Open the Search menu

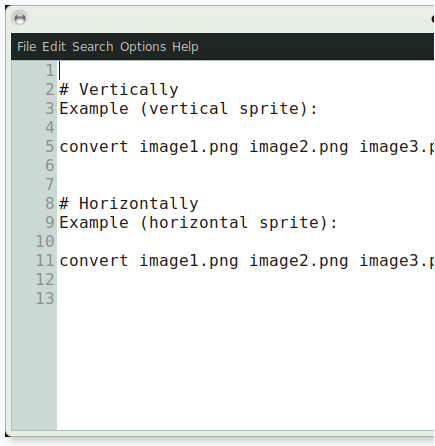93,47
